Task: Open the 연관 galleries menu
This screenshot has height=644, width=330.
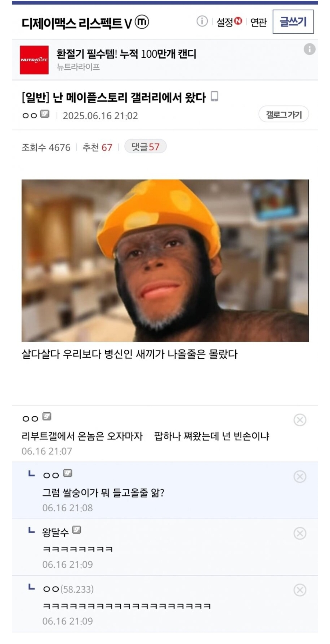Action: click(x=258, y=22)
